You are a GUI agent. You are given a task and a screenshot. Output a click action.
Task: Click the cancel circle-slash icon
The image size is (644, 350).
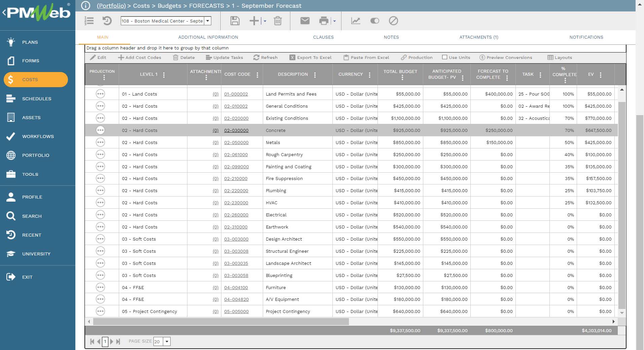393,21
